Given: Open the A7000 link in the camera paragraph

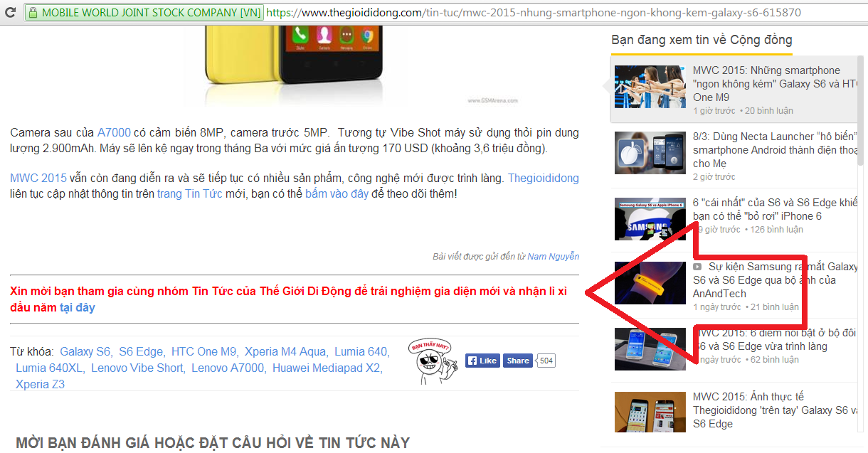Looking at the screenshot, I should point(114,132).
